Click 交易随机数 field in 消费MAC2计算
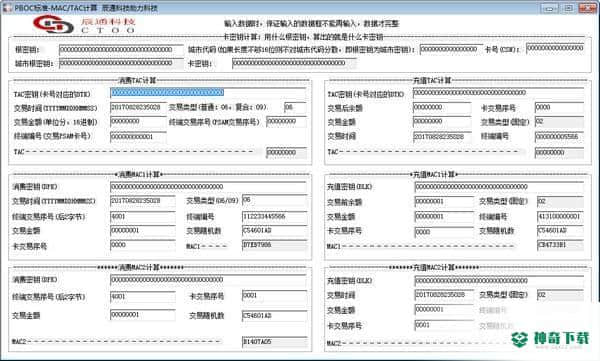 274,316
